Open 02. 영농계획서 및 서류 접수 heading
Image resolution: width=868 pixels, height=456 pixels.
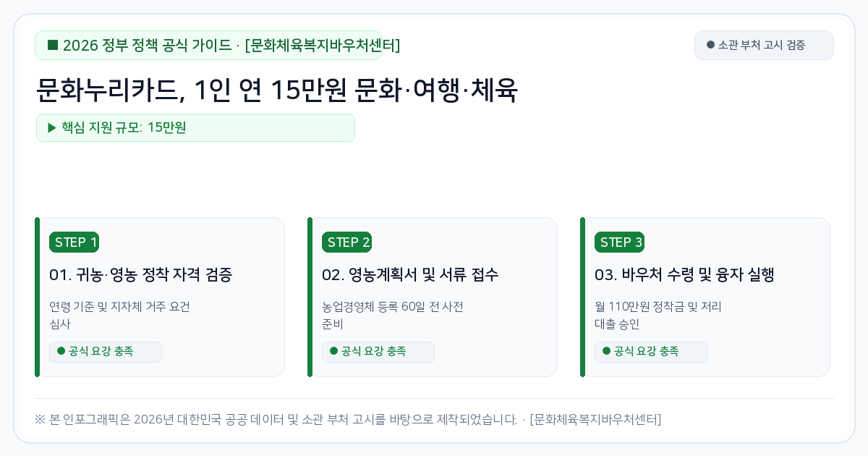[x=410, y=275]
